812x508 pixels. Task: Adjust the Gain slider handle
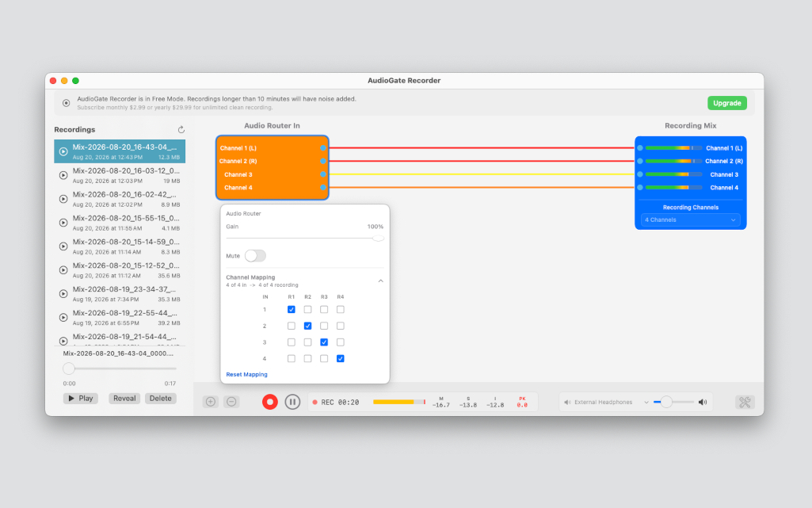[x=378, y=239]
